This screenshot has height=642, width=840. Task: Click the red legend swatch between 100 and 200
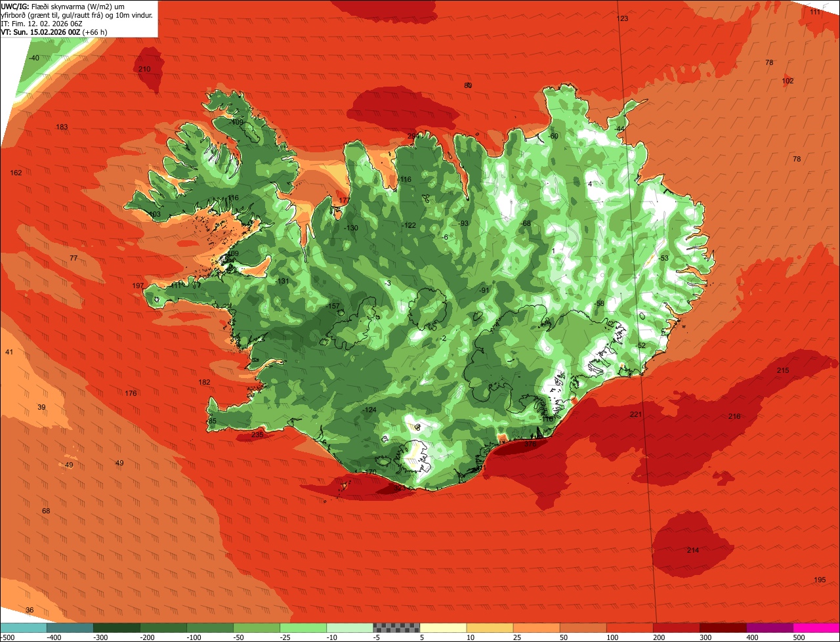[629, 628]
